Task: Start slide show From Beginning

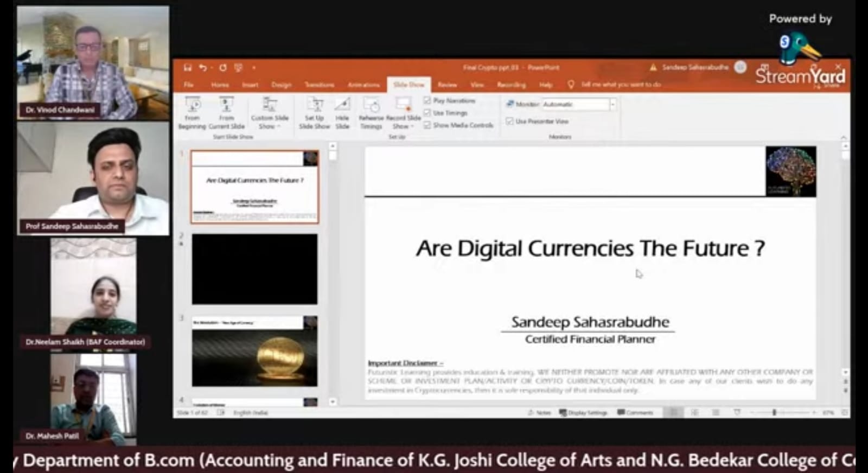Action: pyautogui.click(x=193, y=113)
